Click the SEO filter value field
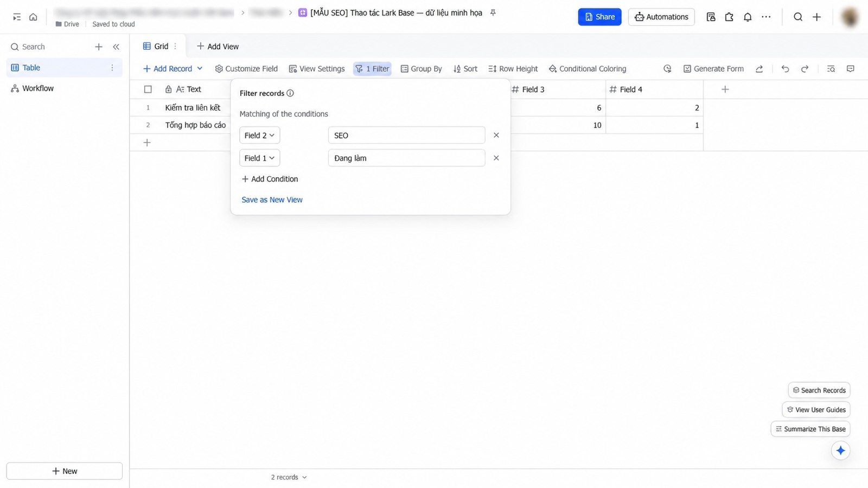 click(x=406, y=135)
